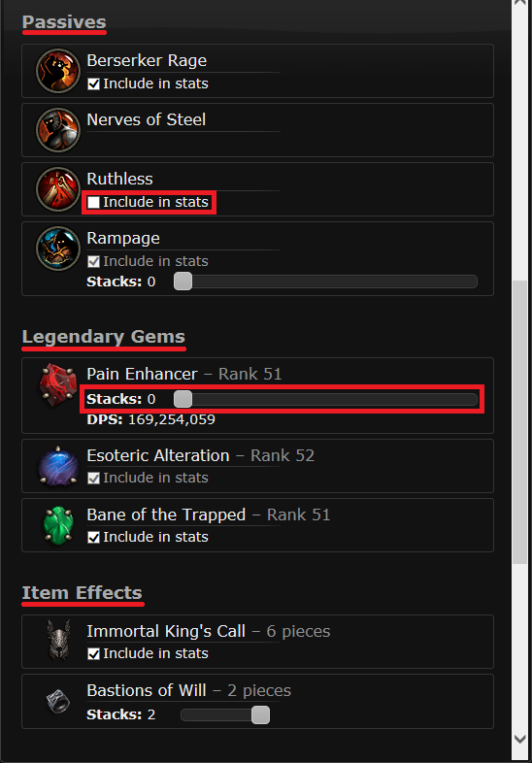
Task: Select the Ruthless passive icon
Action: (x=58, y=189)
